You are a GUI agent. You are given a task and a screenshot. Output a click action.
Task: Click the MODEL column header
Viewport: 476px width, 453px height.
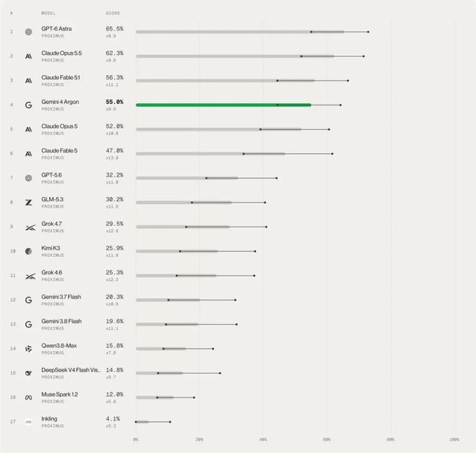point(48,13)
